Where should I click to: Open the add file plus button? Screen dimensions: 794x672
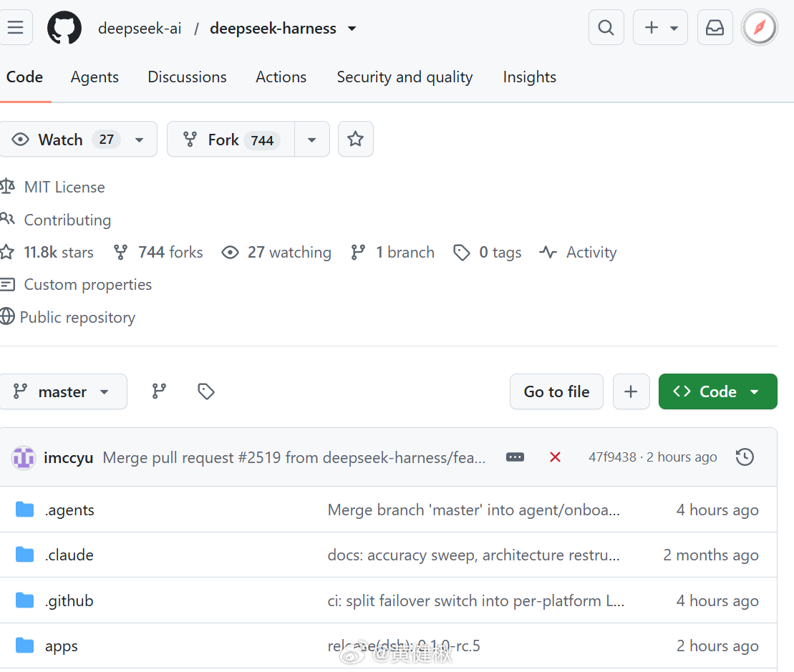pyautogui.click(x=631, y=391)
